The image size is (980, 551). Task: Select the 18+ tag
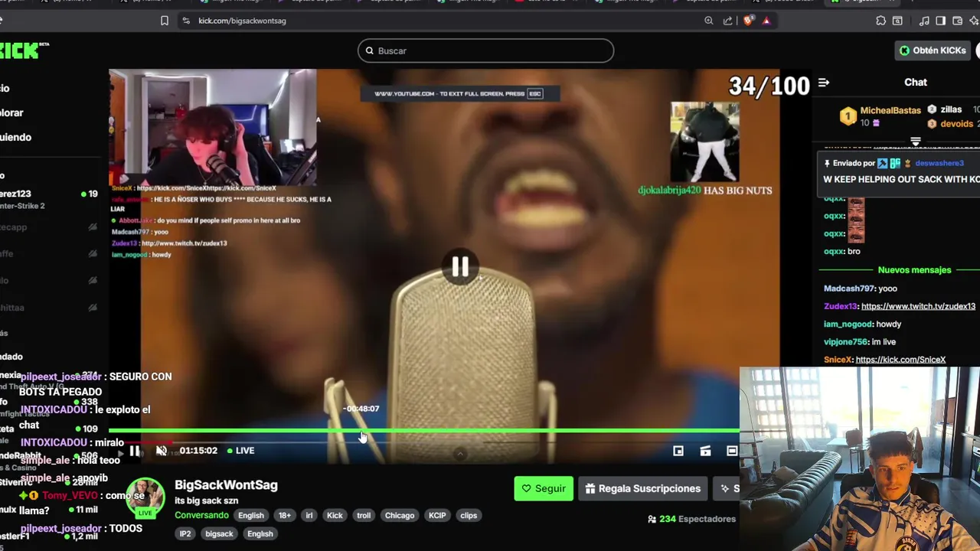(x=285, y=515)
